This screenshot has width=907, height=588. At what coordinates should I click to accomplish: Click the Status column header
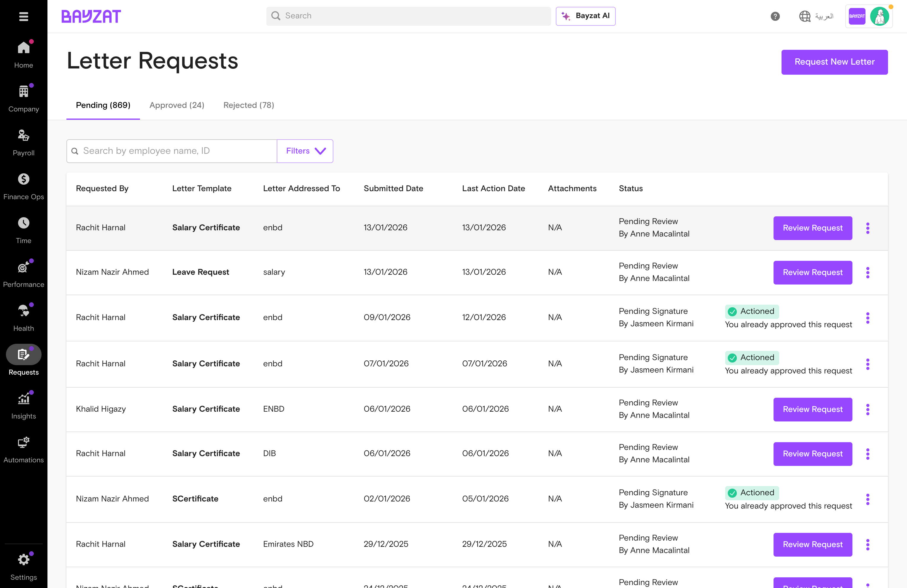pyautogui.click(x=631, y=188)
